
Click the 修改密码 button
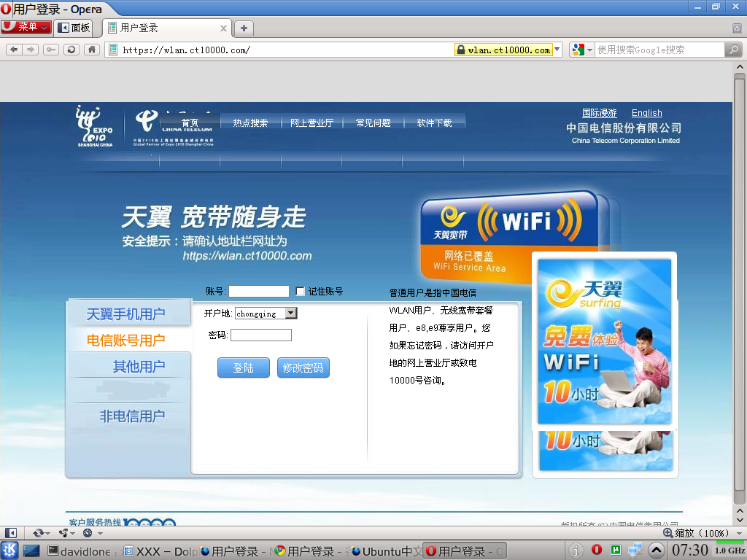click(303, 367)
